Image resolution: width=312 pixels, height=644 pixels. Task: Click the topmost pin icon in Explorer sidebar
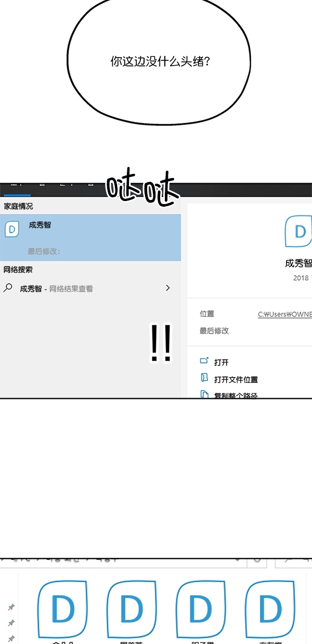(11, 607)
